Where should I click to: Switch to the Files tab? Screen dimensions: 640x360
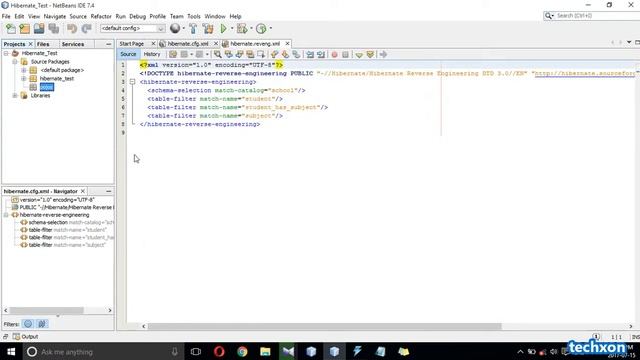click(43, 44)
